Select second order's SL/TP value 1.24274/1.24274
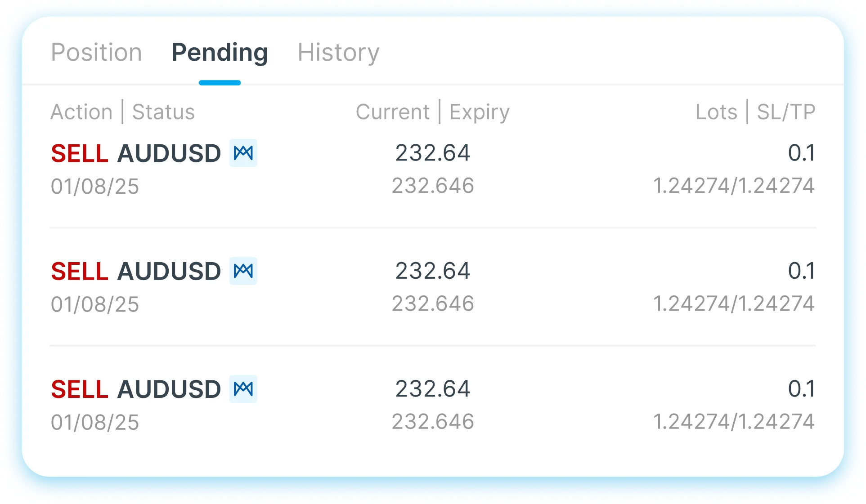Image resolution: width=866 pixels, height=504 pixels. coord(734,303)
